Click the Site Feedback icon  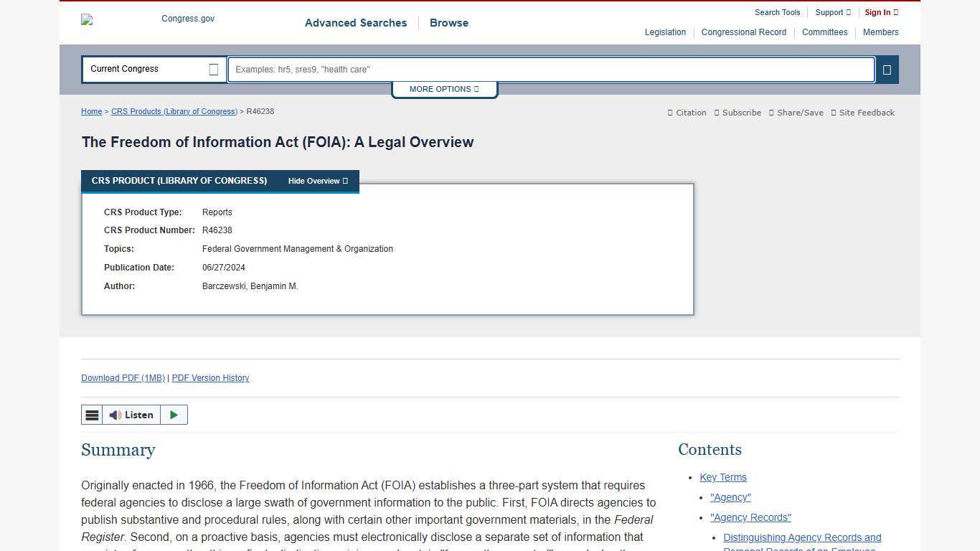(862, 113)
